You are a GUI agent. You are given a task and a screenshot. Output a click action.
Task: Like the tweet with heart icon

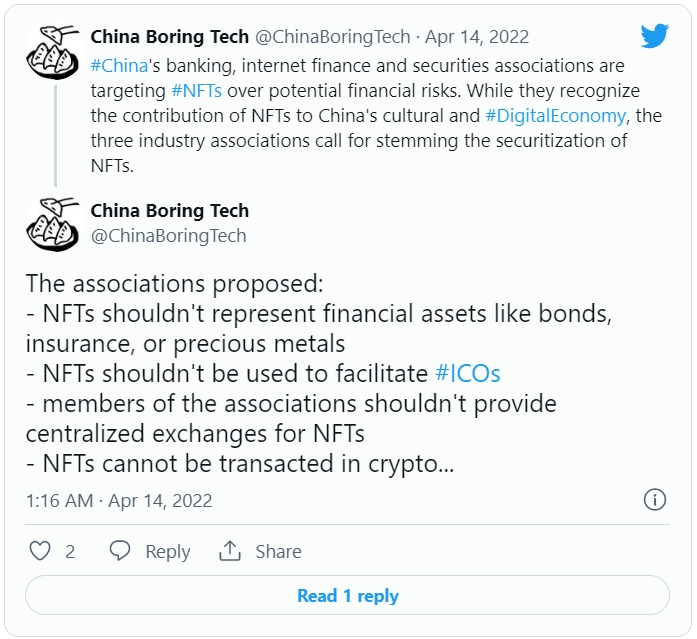click(x=40, y=551)
